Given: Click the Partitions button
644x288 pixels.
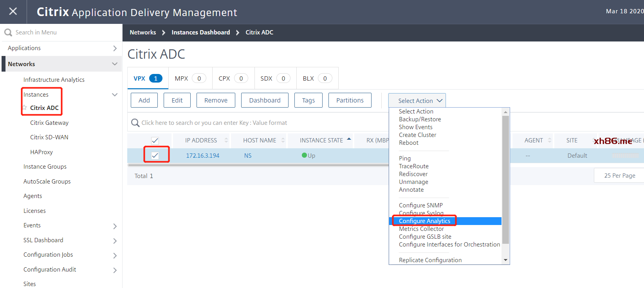Looking at the screenshot, I should coord(350,100).
